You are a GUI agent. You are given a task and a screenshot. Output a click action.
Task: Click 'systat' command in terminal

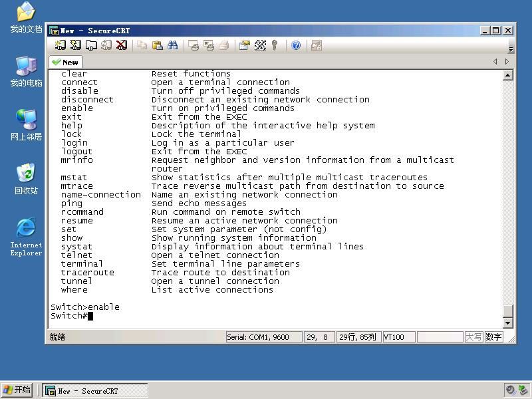[x=76, y=247]
